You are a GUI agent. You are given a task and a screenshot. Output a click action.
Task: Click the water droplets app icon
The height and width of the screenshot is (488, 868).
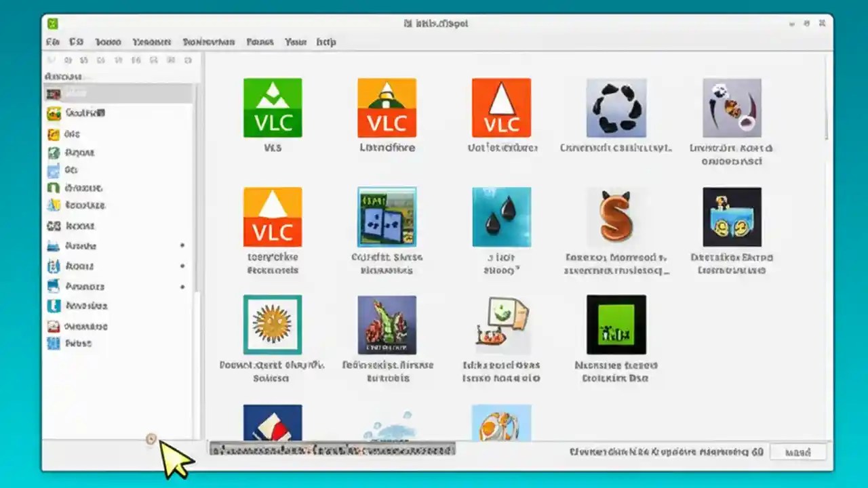(x=501, y=216)
